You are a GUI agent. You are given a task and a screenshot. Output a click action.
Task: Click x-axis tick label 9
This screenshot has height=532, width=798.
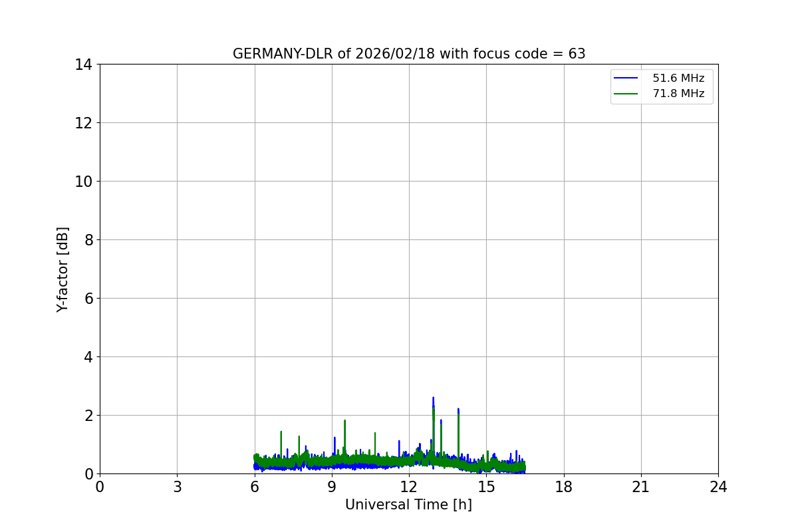click(332, 487)
